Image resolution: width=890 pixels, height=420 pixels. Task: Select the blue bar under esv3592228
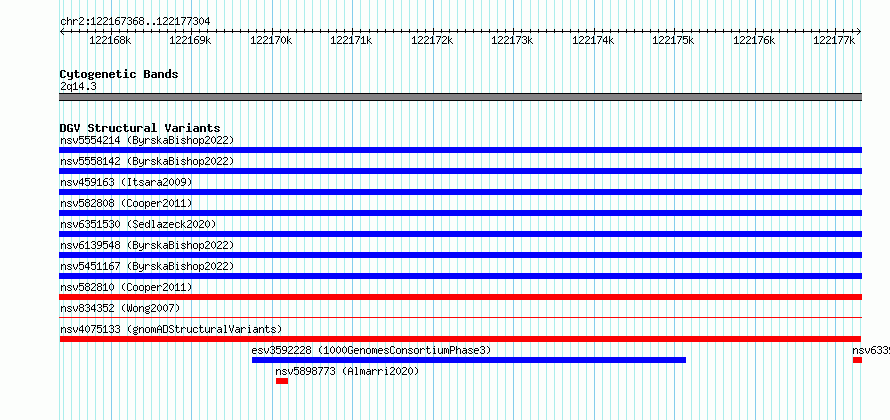[469, 360]
